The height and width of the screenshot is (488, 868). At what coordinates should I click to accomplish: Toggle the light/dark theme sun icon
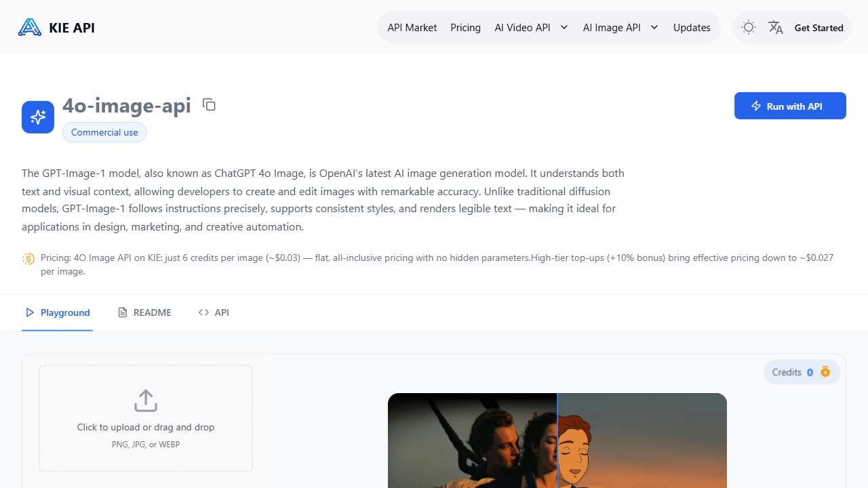pyautogui.click(x=749, y=28)
